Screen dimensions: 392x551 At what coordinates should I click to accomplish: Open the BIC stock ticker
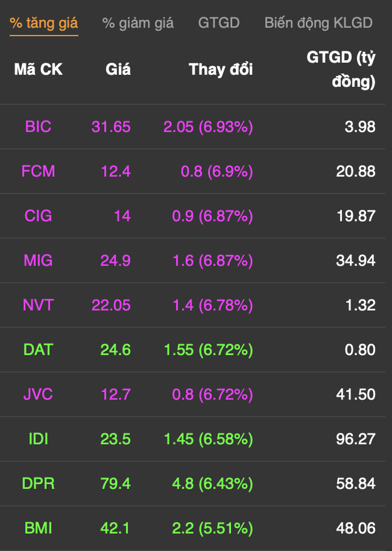click(38, 127)
